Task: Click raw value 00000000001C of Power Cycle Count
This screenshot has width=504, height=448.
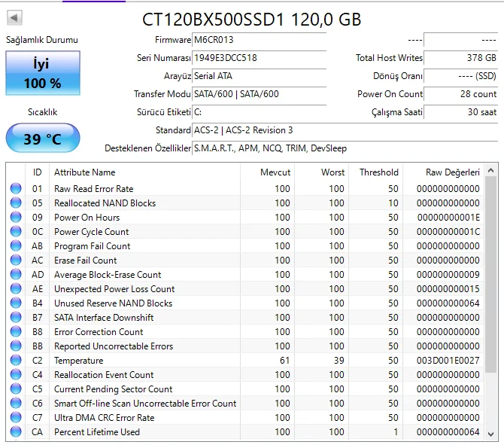Action: click(x=448, y=232)
